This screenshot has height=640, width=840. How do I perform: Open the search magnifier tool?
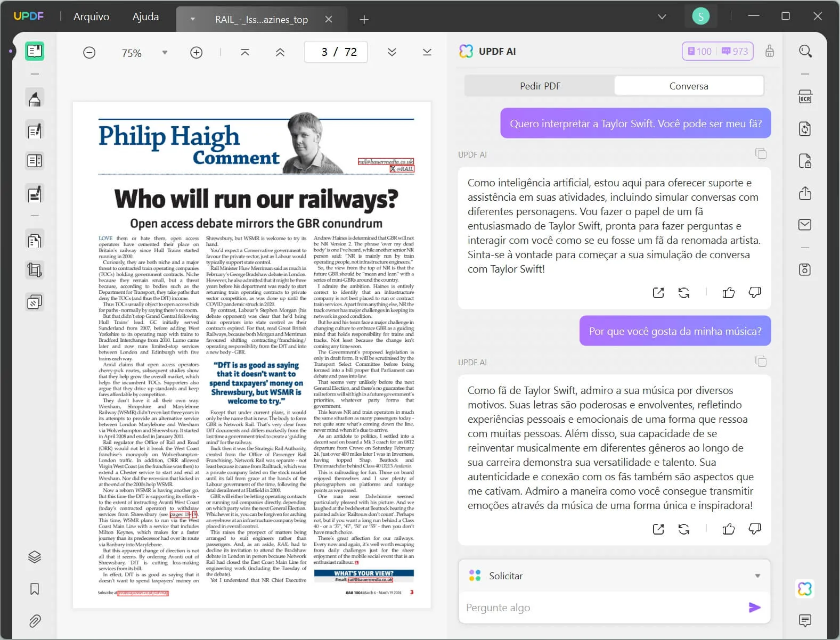click(x=805, y=51)
